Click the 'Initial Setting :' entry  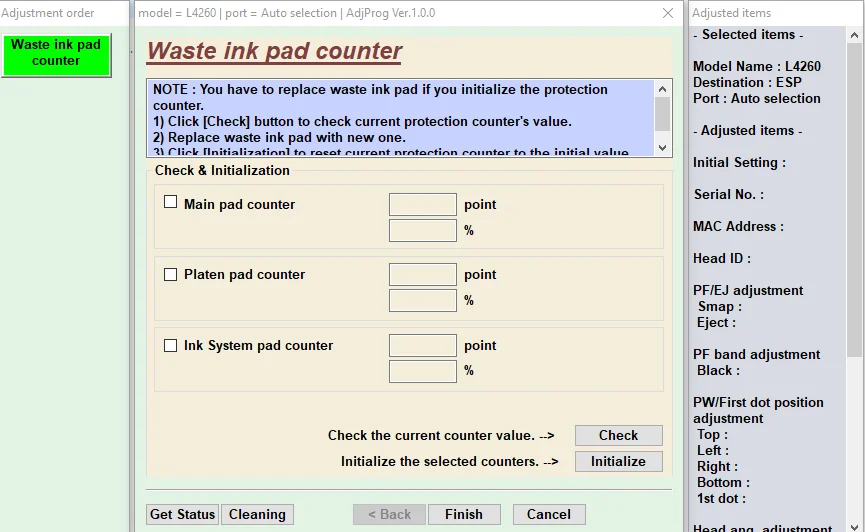pos(739,162)
